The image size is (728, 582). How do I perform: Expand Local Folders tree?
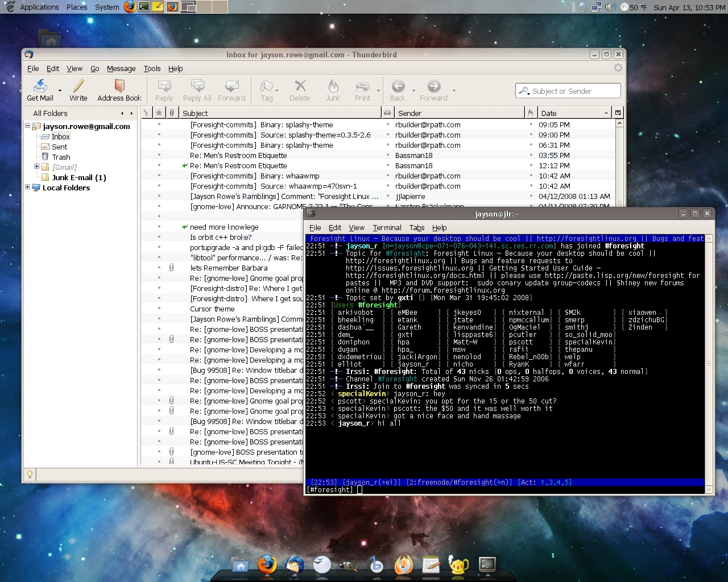pos(27,186)
